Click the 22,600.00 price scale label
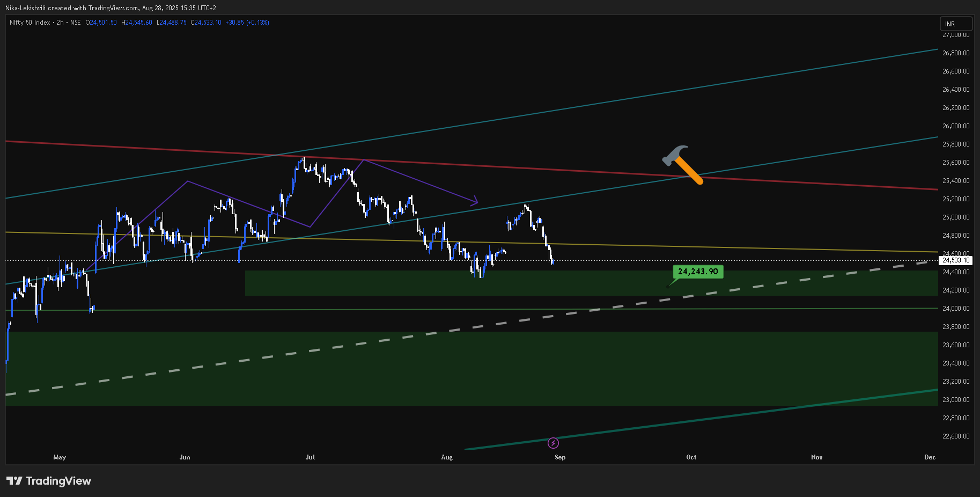The height and width of the screenshot is (497, 980). 956,436
